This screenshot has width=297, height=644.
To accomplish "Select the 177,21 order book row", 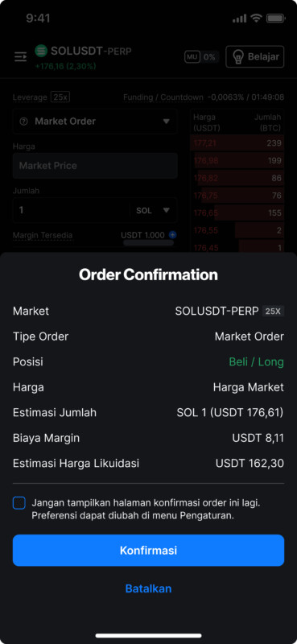I will (x=237, y=143).
